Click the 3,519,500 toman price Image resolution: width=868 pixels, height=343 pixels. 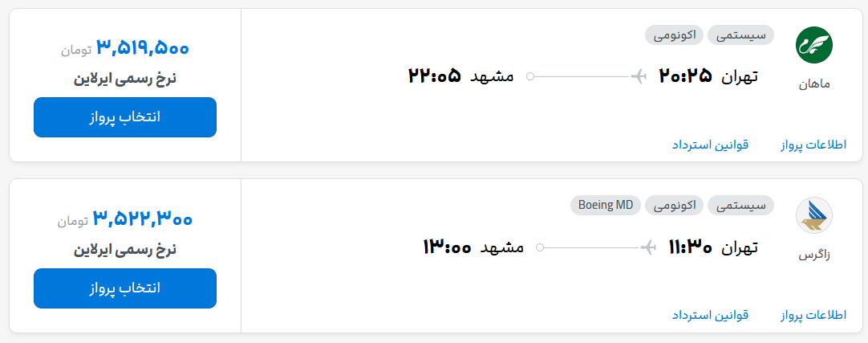click(143, 48)
